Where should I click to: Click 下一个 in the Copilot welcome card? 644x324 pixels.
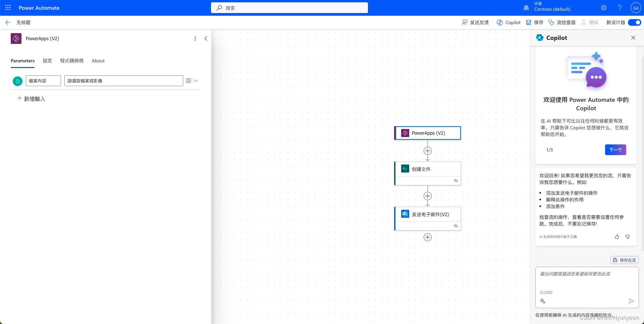[615, 150]
